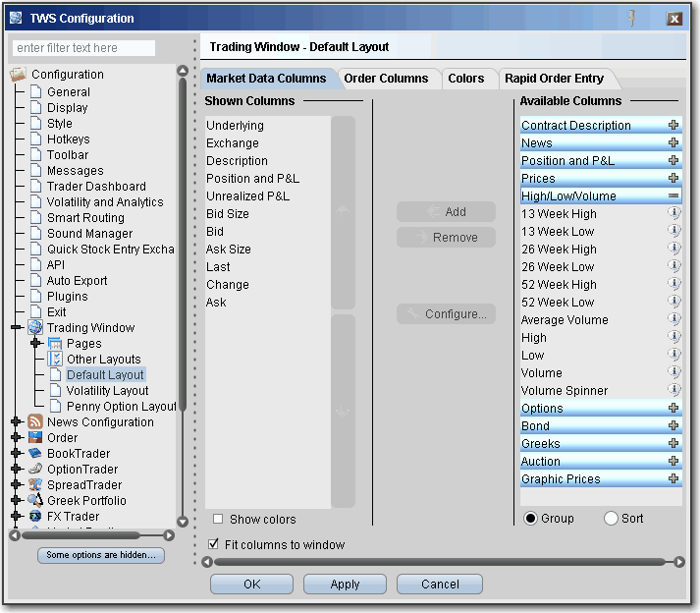
Task: Expand the News Configuration tree node
Action: pos(16,421)
